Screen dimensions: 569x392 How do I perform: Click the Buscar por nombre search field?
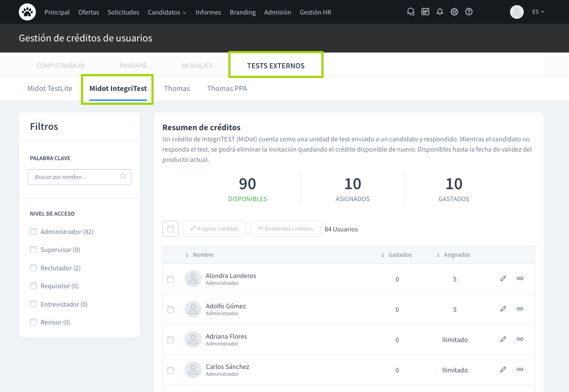click(75, 177)
